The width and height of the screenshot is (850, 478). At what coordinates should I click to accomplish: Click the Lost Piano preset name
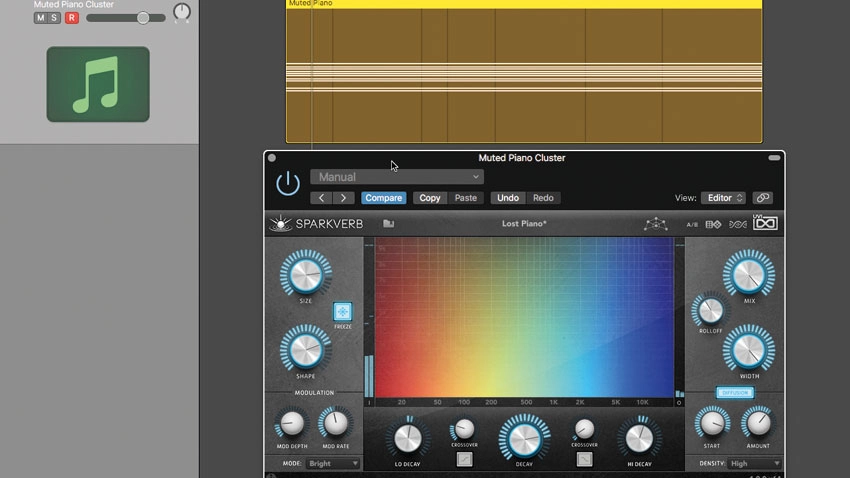pos(524,223)
